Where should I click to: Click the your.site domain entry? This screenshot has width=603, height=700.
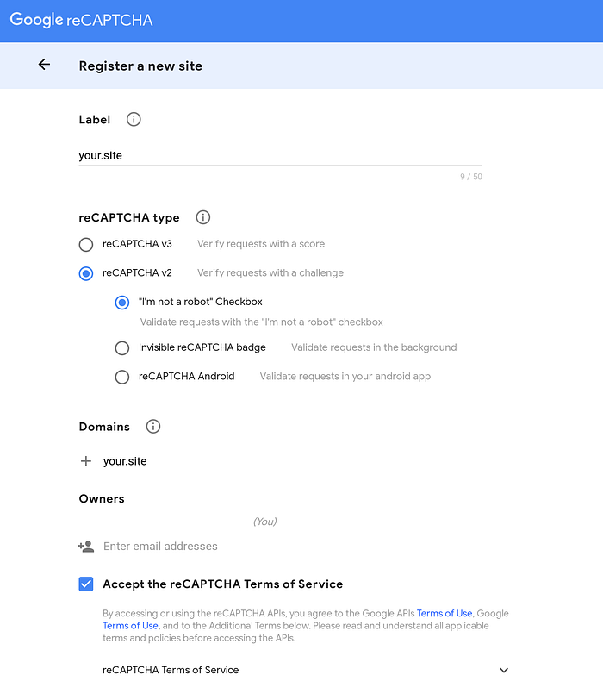pos(125,461)
